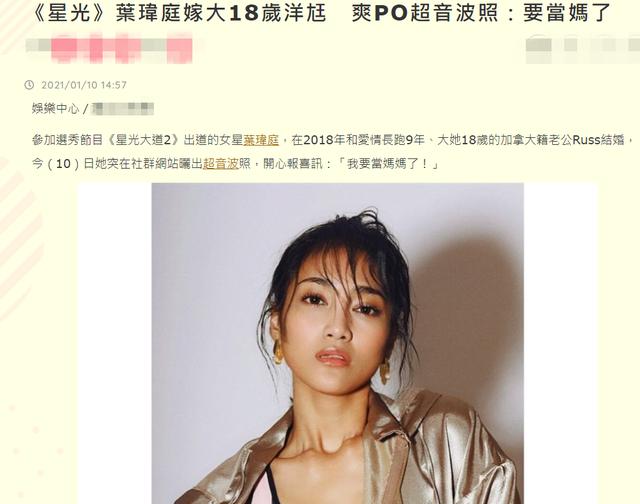Click the 《星光大道2》 show name in the paragraph
The width and height of the screenshot is (640, 504).
[x=144, y=140]
